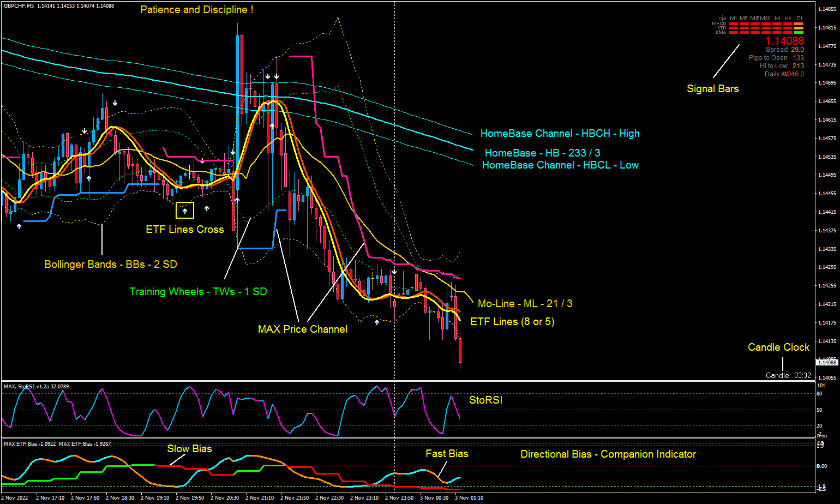Click the 'HomeBase - HB - 233 / 3' label
Screen dimensions: 840x504
tap(542, 153)
